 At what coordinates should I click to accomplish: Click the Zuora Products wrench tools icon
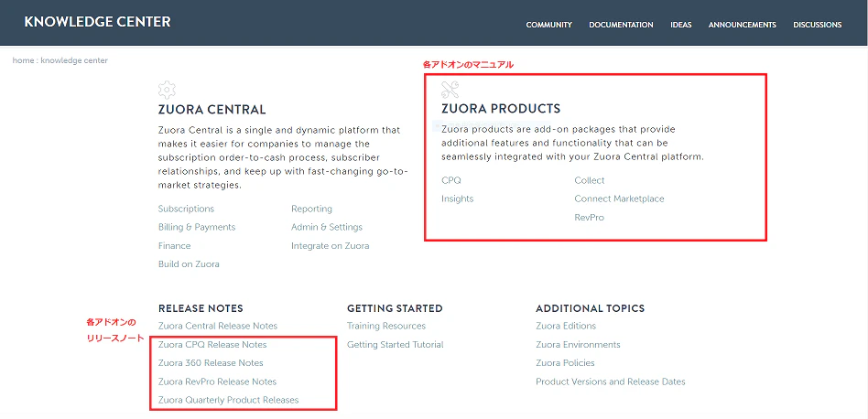pos(450,90)
